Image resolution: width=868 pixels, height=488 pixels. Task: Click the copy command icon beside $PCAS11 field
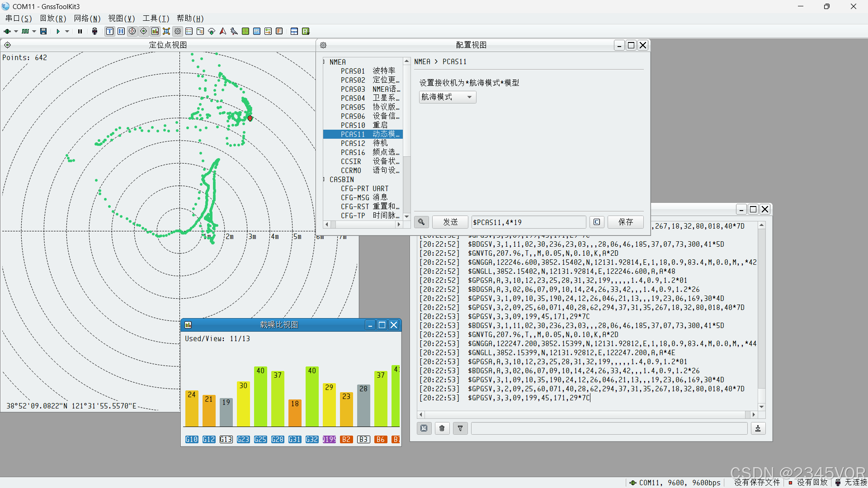pos(597,222)
